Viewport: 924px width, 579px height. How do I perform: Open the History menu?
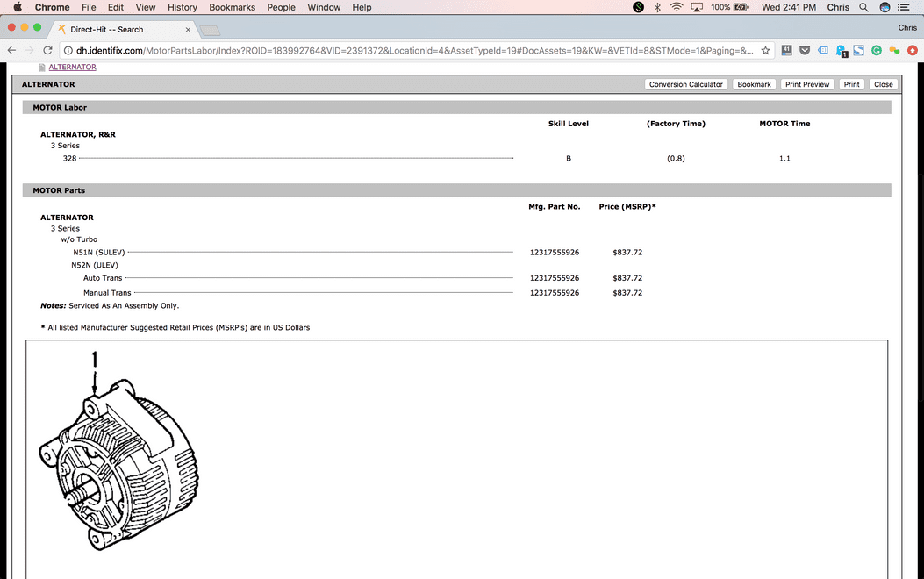click(182, 7)
